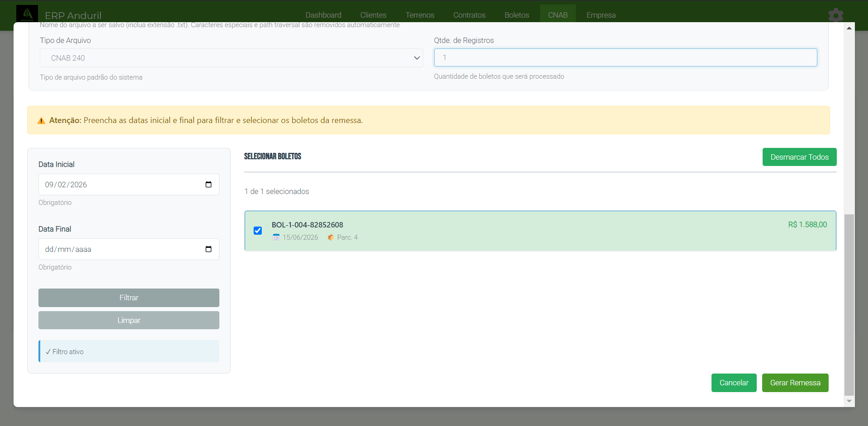Screen dimensions: 868x426
Task: Click the Cancelar button
Action: (734, 383)
